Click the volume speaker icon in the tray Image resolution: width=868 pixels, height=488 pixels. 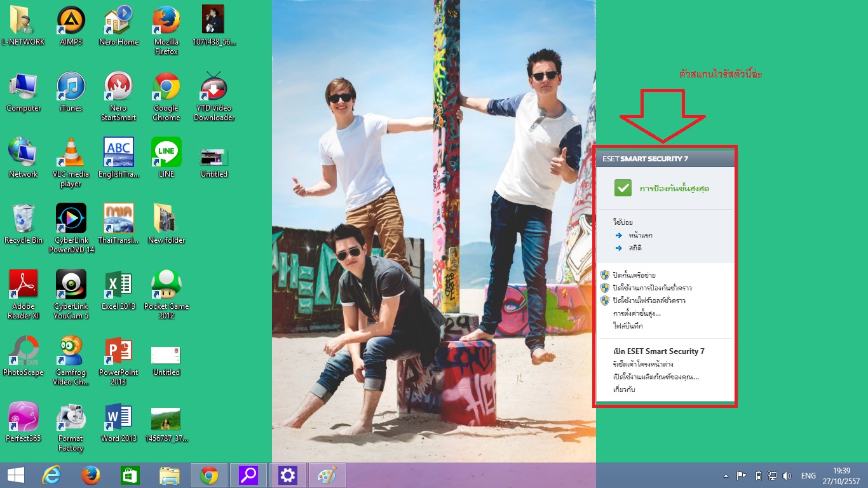click(x=787, y=475)
